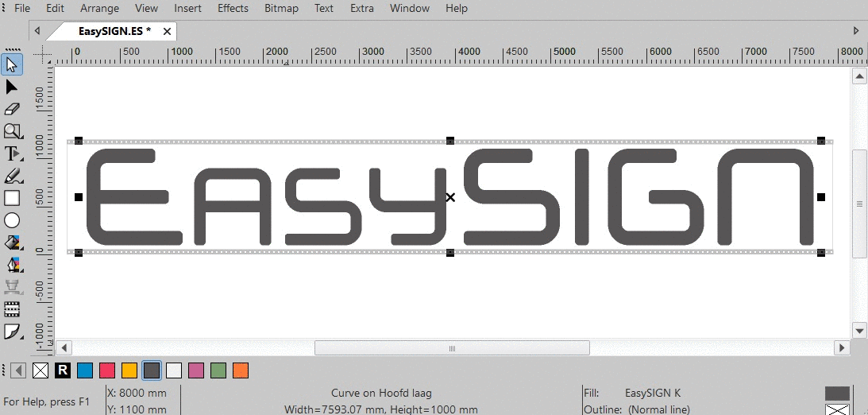Open the Effects menu
Viewport: 868px width, 415px height.
[233, 8]
